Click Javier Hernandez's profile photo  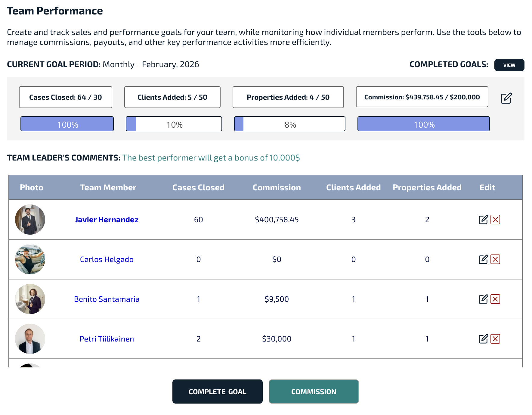pos(30,220)
